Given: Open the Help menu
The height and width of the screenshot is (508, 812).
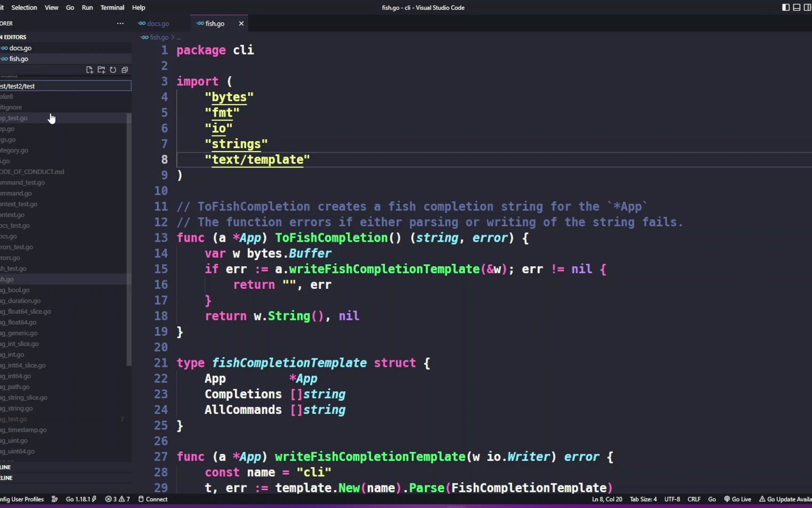Looking at the screenshot, I should tap(139, 8).
